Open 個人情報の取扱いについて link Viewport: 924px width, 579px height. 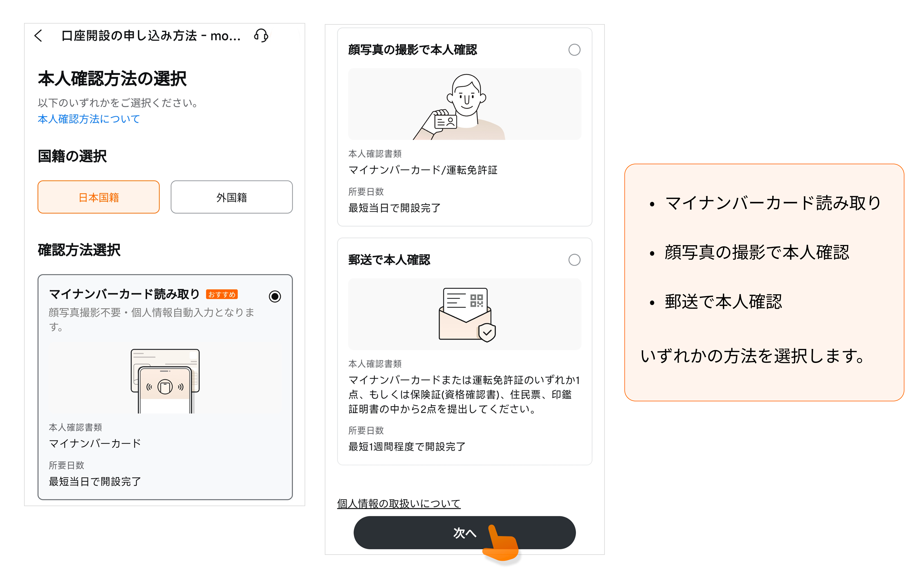(399, 503)
